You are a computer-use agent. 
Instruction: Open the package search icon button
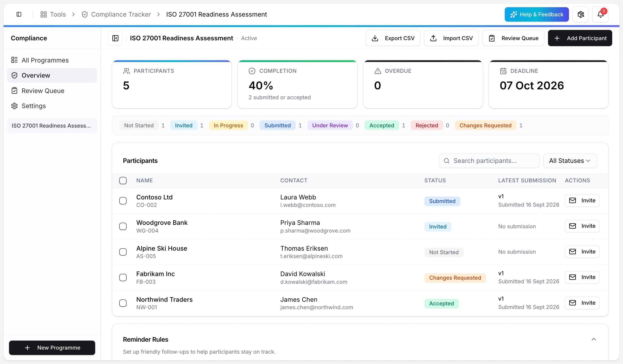581,14
